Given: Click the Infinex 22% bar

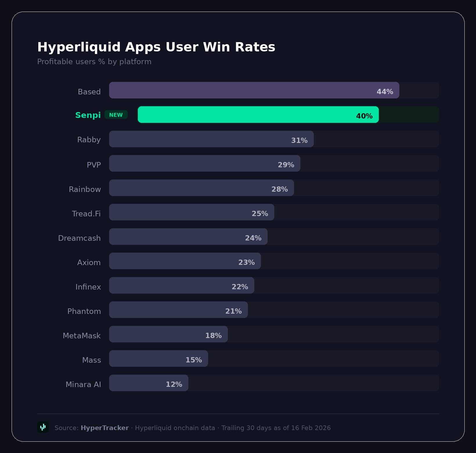Looking at the screenshot, I should 181,285.
